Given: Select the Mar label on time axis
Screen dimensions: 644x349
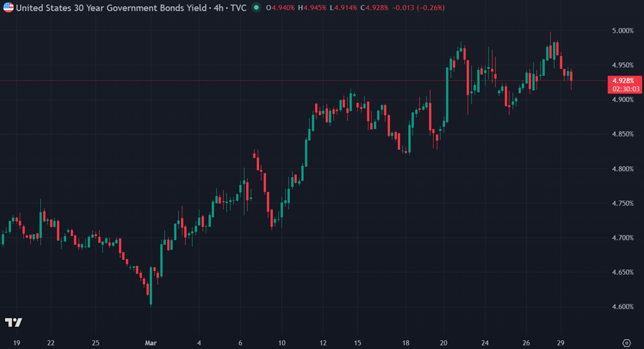Looking at the screenshot, I should pyautogui.click(x=150, y=343).
